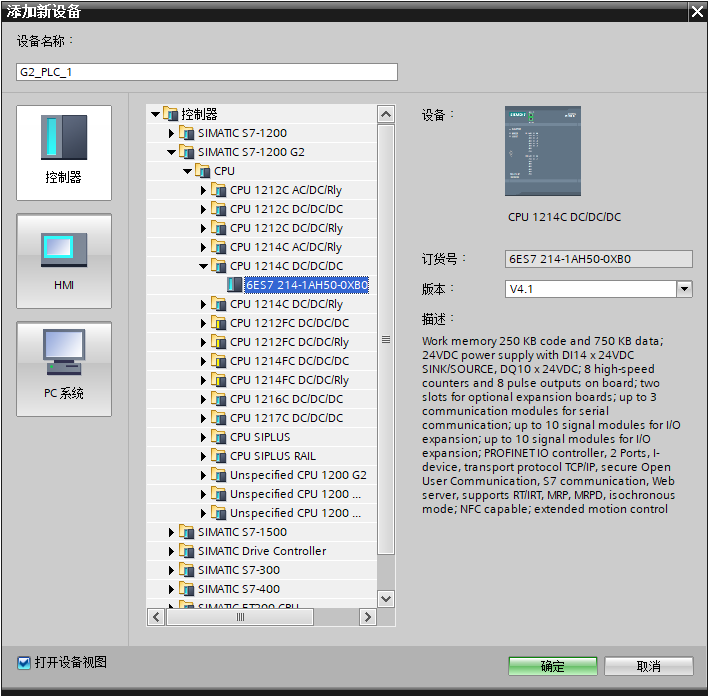The image size is (709, 697).
Task: Click the 设备名称 field containing G2_PLC_1
Action: tap(207, 72)
